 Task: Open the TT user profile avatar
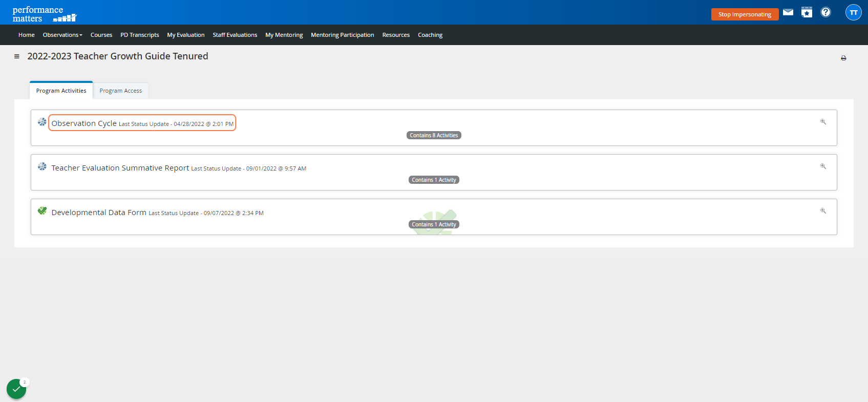coord(853,12)
